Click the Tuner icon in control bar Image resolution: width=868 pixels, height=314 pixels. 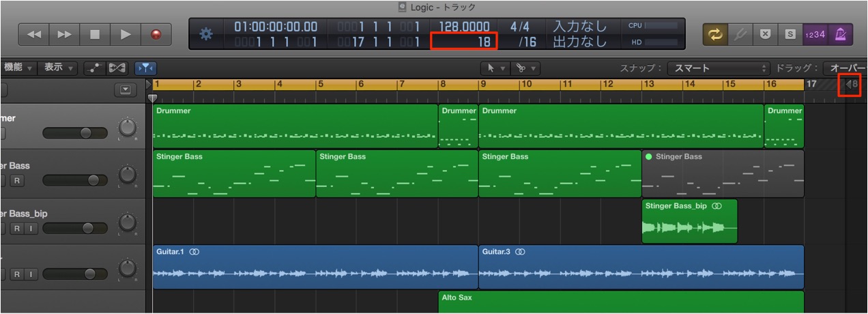[x=740, y=34]
